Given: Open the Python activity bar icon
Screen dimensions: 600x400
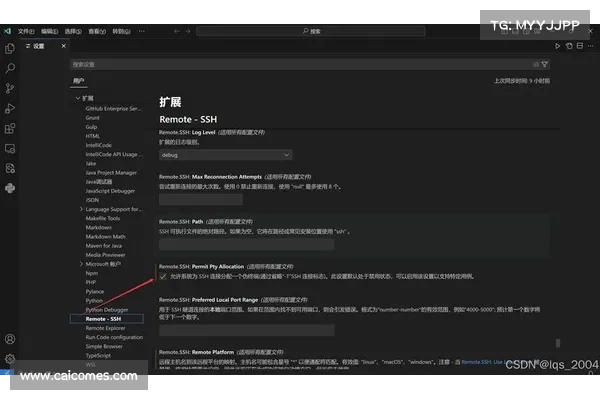Looking at the screenshot, I should [x=10, y=188].
